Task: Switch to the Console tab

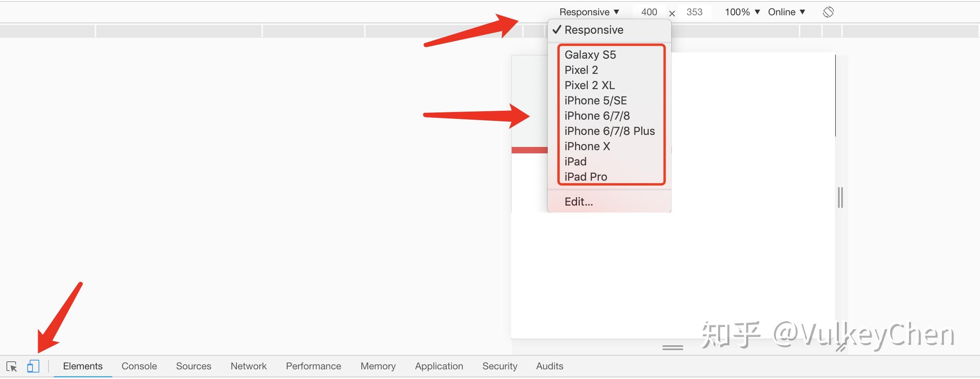Action: click(139, 366)
